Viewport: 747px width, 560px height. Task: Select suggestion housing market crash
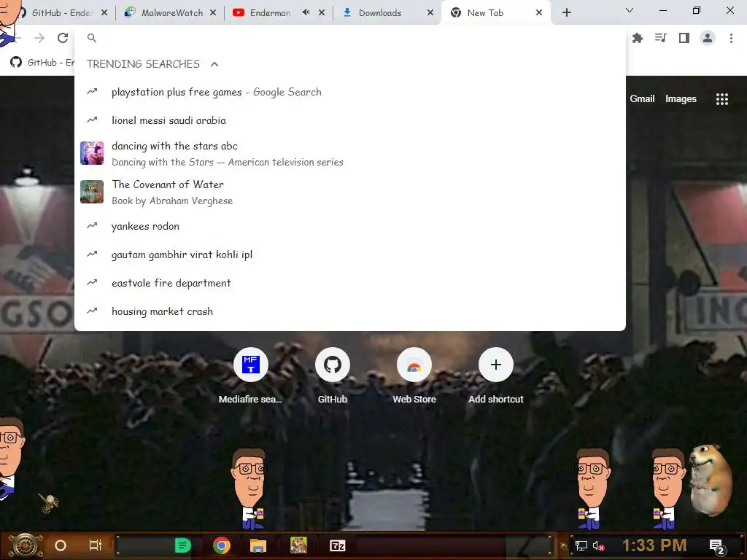coord(349,311)
